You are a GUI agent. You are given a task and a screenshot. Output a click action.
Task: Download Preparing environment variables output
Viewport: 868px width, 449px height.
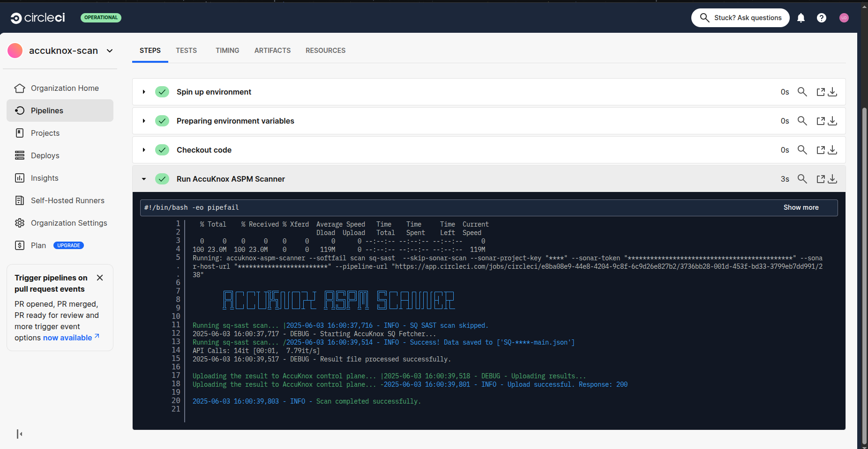[832, 121]
